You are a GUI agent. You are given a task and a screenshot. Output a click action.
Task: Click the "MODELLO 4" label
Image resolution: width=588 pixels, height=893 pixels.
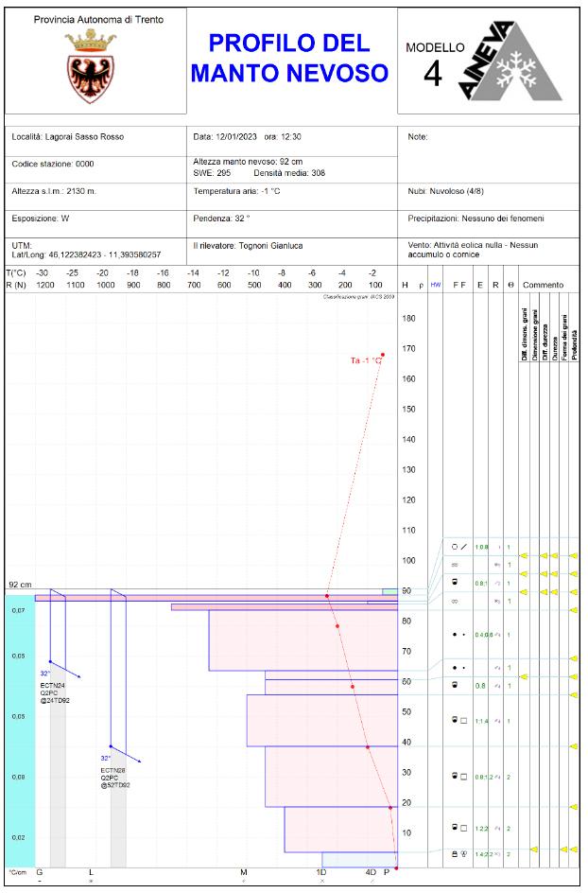(435, 64)
